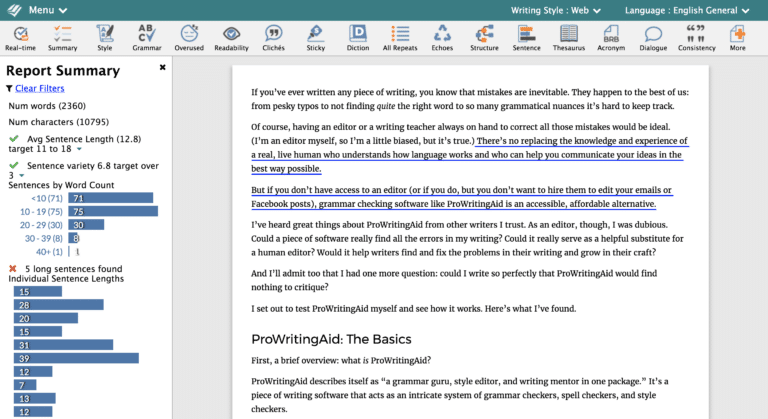This screenshot has height=419, width=768.
Task: Close the Report Summary panel
Action: click(x=163, y=67)
